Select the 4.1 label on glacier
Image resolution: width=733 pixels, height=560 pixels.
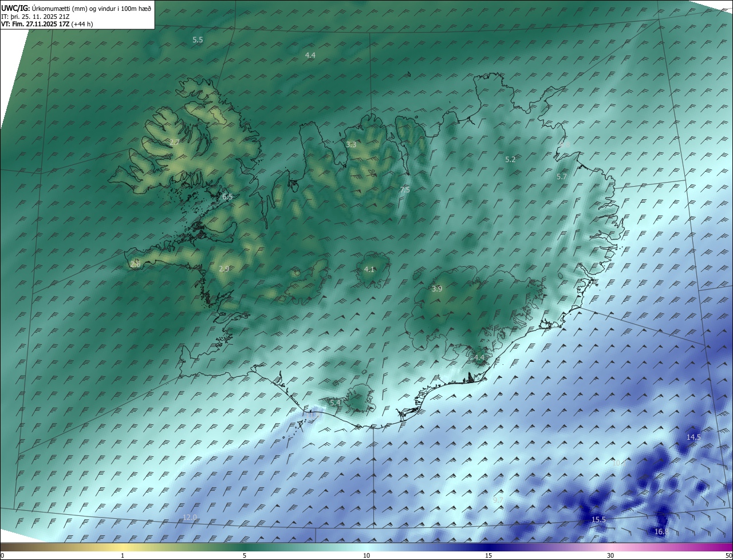point(369,269)
